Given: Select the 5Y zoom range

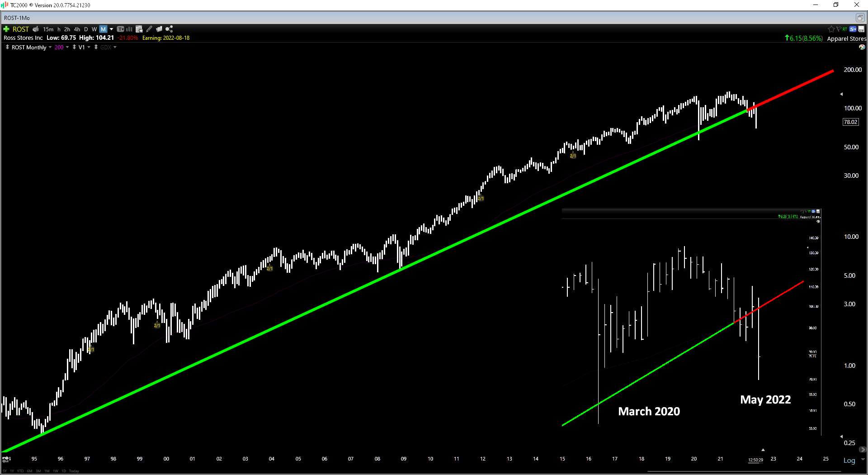Looking at the screenshot, I should [5, 471].
